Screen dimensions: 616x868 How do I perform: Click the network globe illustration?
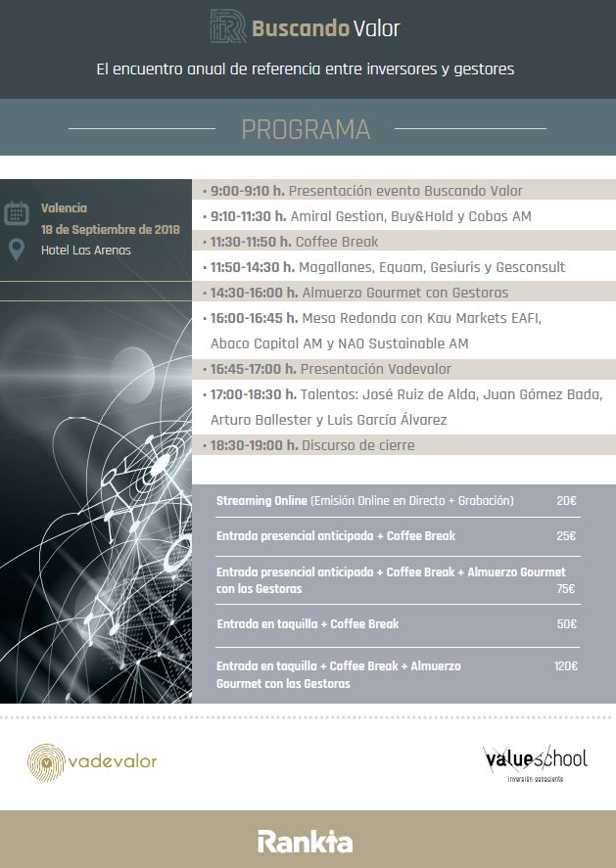pos(96,502)
